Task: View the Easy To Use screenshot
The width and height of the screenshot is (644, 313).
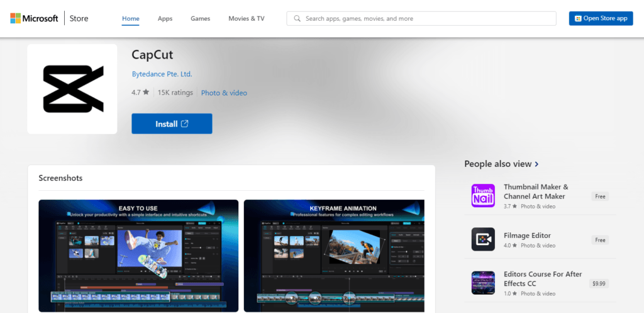Action: click(x=138, y=255)
